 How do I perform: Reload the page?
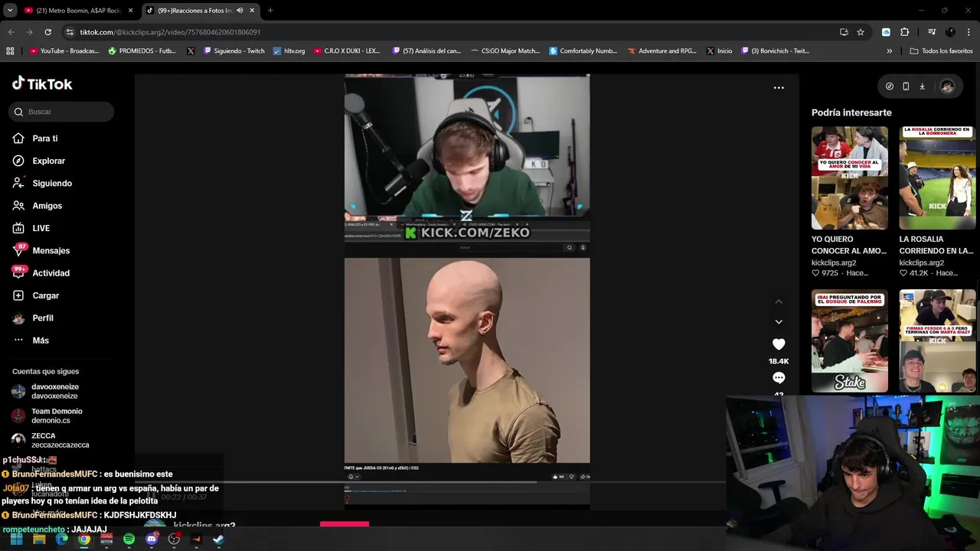click(47, 32)
